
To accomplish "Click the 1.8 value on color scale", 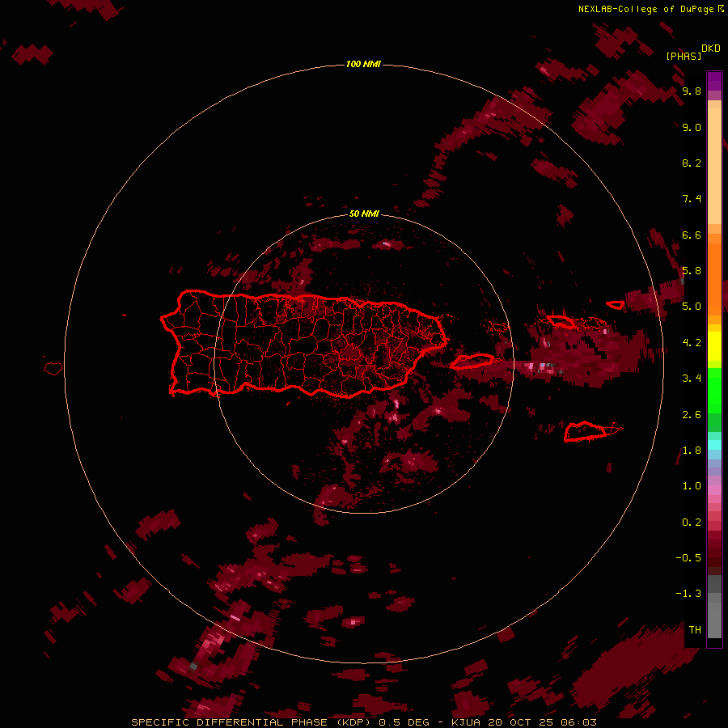I will (692, 451).
